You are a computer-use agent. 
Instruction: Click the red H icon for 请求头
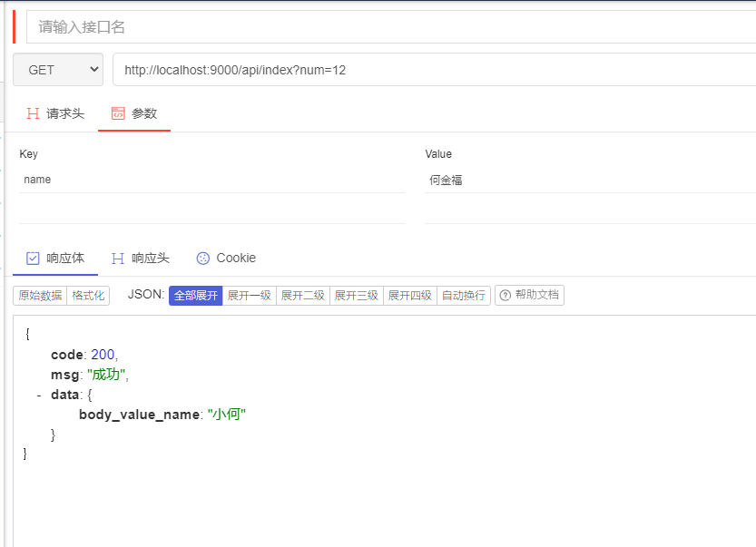pos(33,113)
